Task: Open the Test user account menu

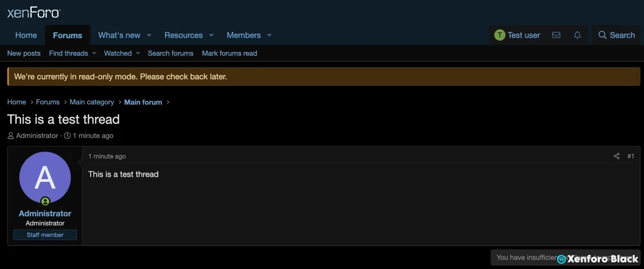Action: coord(517,35)
